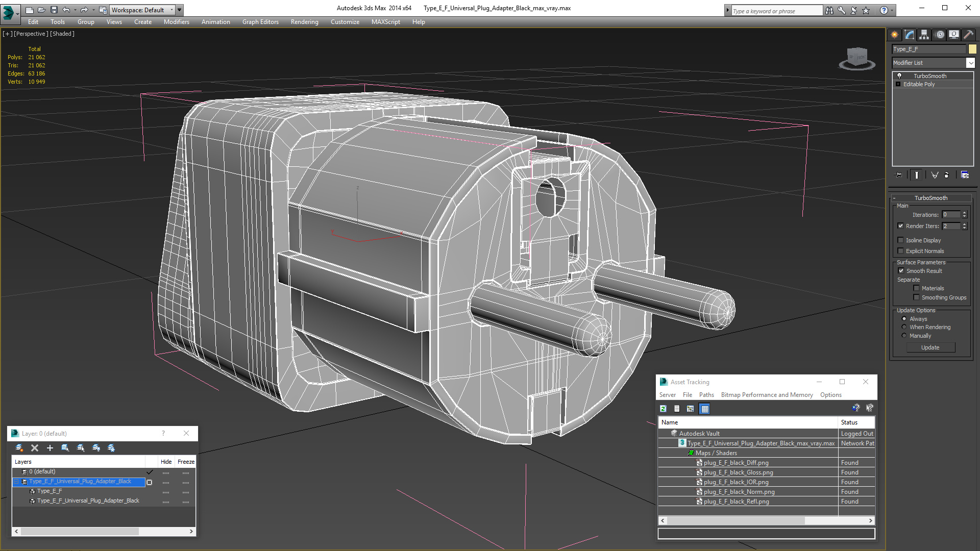Click Delete layer X icon
Viewport: 980px width, 551px height.
[35, 448]
